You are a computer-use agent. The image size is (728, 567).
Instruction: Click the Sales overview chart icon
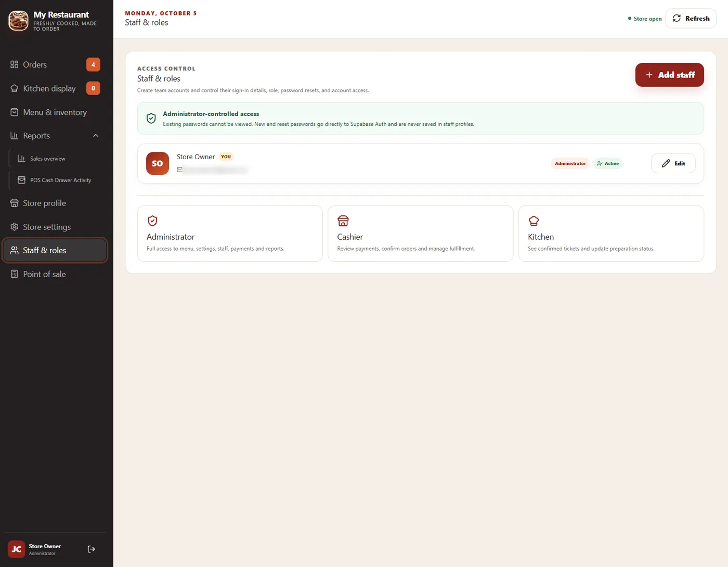(x=21, y=159)
